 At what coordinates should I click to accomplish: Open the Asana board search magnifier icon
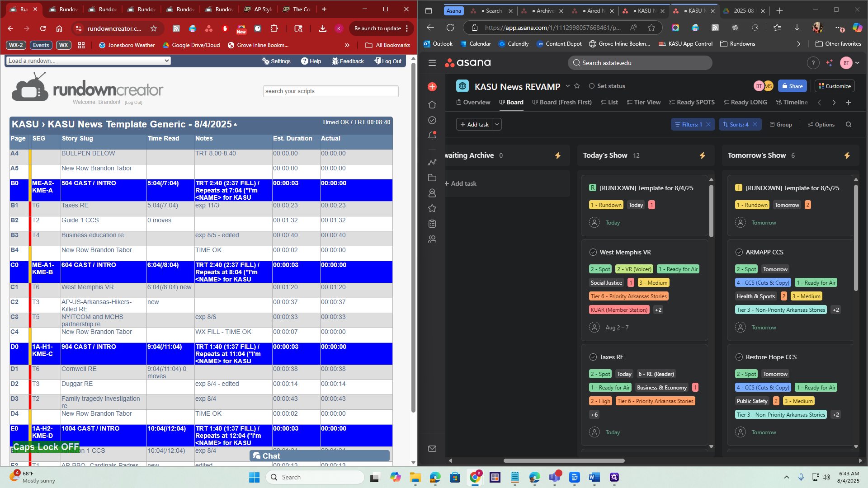point(849,125)
